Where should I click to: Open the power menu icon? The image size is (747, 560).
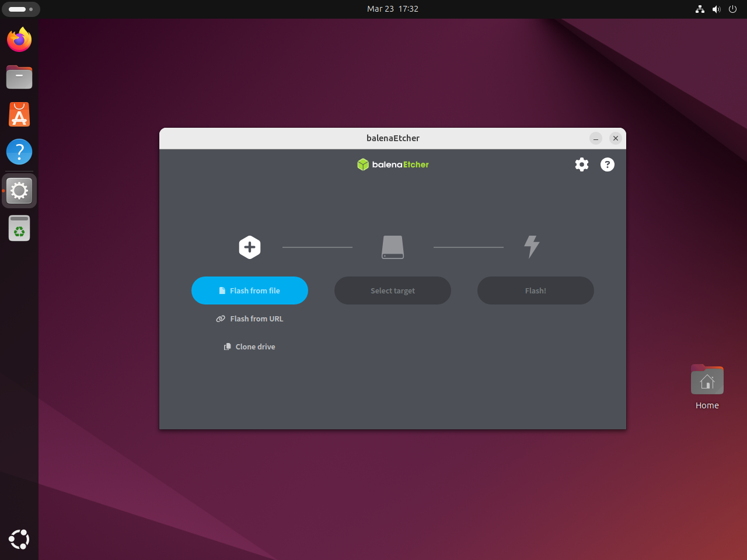point(732,9)
